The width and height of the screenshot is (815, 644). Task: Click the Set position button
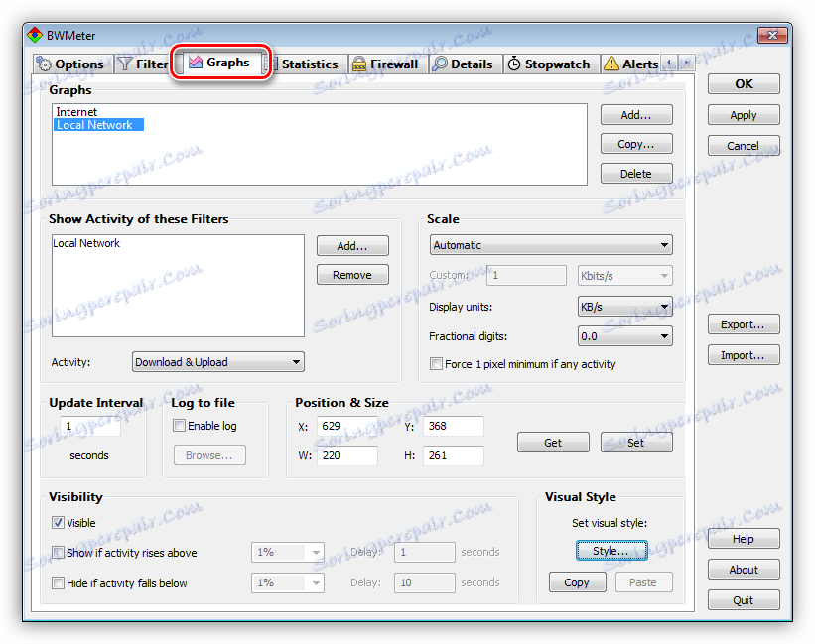click(x=636, y=443)
